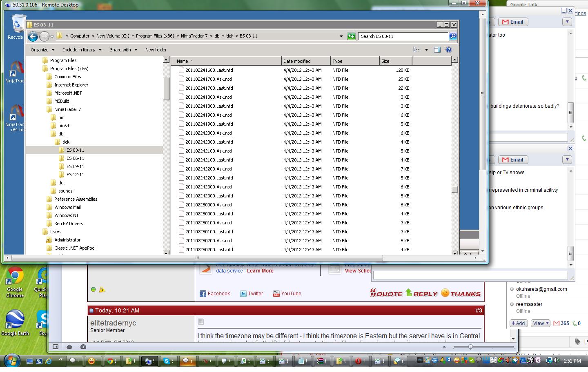Click the QUOTE button on the forum post

[x=386, y=293]
